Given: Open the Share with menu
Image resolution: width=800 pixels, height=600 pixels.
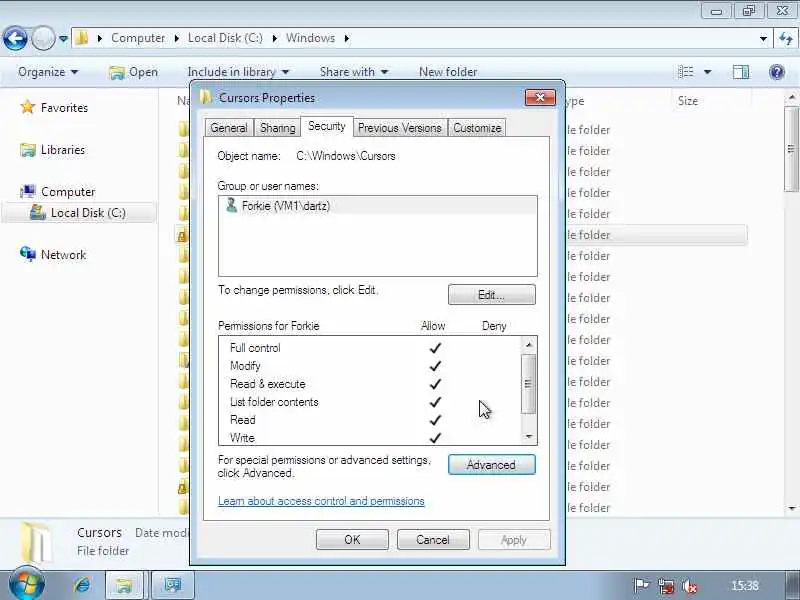Looking at the screenshot, I should coord(354,72).
